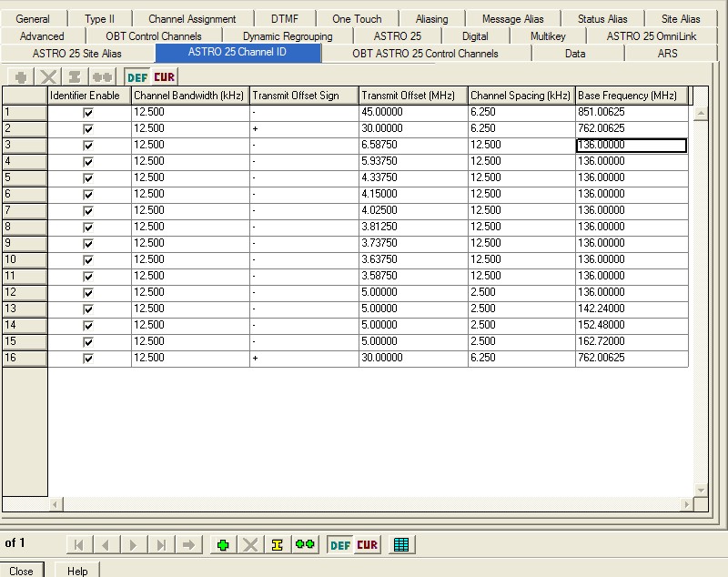The height and width of the screenshot is (577, 728).
Task: Click the greyed insert-row icon above table
Action: 75,77
